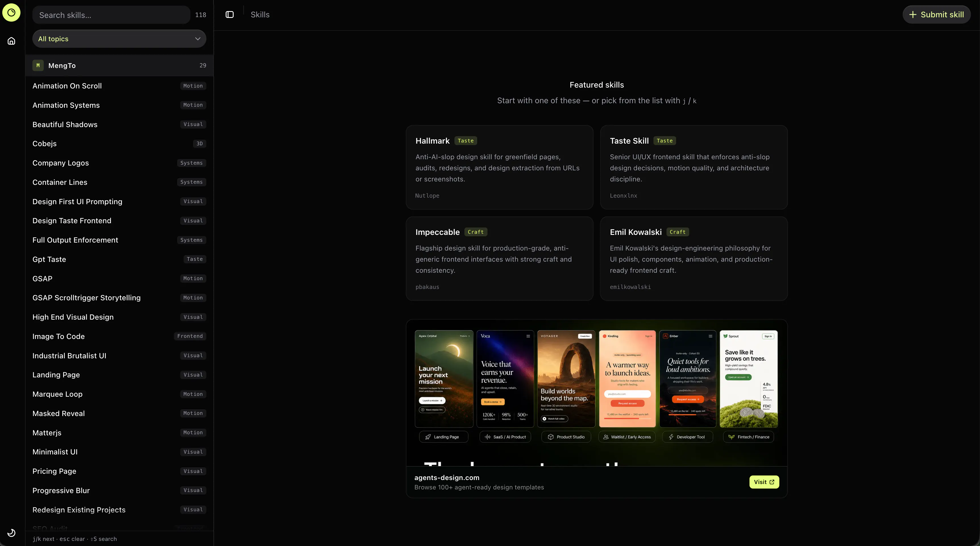Open the Cobejs skill row
Viewport: 980px width, 546px height.
(119, 144)
